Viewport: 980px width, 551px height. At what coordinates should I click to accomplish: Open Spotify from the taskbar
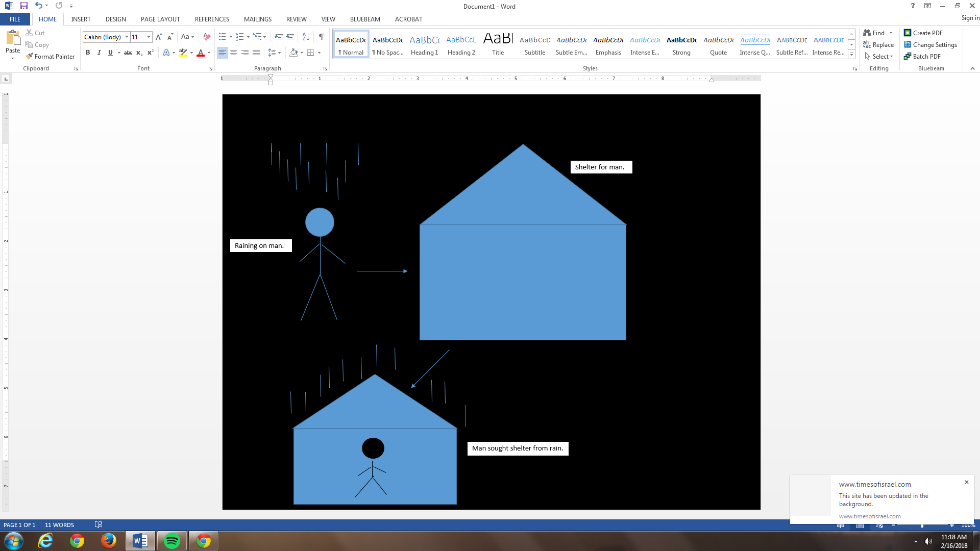click(x=172, y=541)
